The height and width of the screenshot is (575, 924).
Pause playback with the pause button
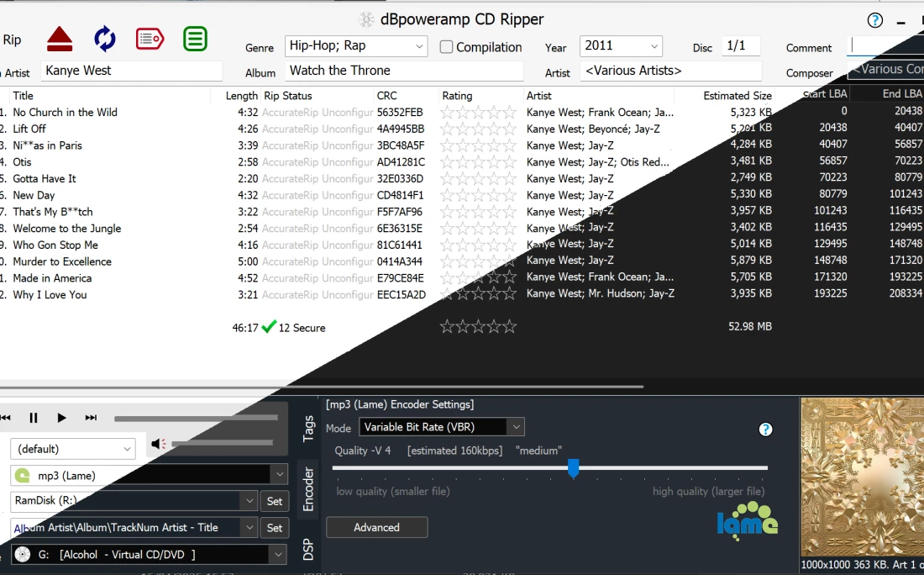[34, 418]
